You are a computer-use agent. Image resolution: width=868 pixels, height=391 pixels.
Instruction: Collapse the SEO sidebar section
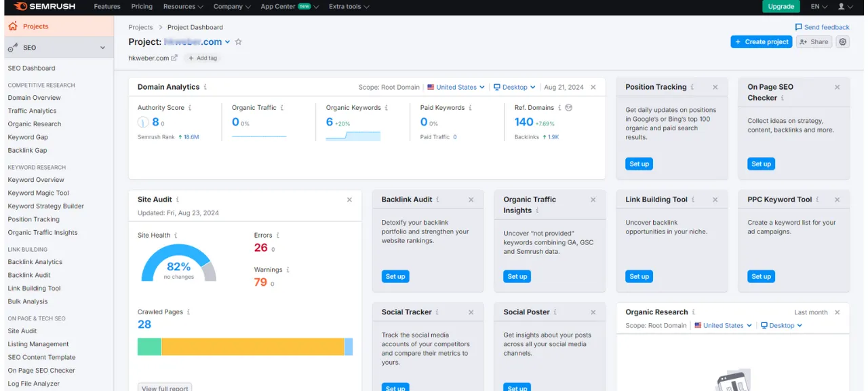pos(102,48)
